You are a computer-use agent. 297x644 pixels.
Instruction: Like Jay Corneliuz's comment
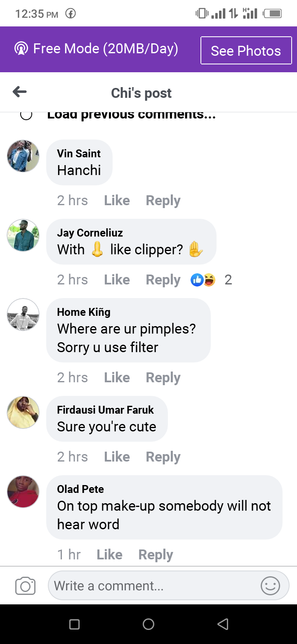tap(117, 280)
